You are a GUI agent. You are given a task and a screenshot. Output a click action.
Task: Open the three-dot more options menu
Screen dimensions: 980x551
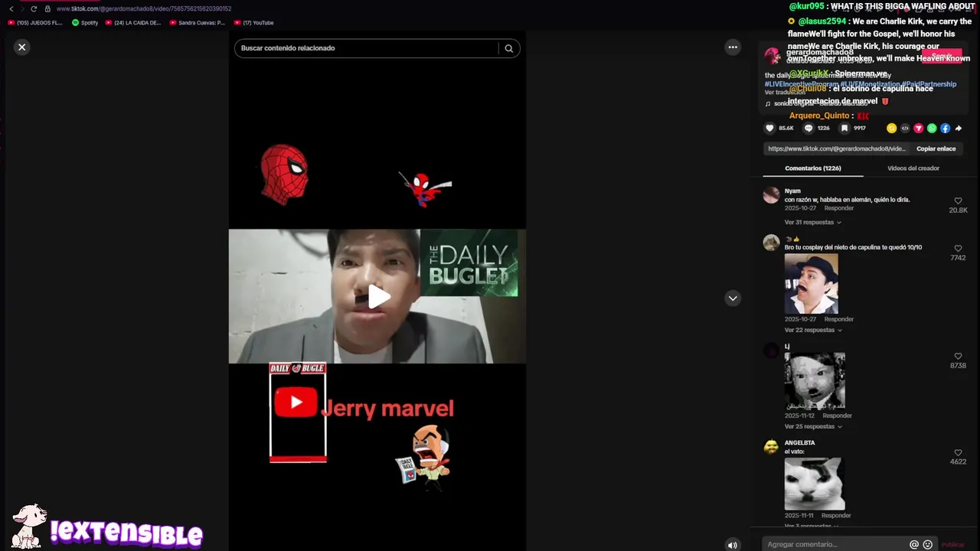click(x=733, y=47)
